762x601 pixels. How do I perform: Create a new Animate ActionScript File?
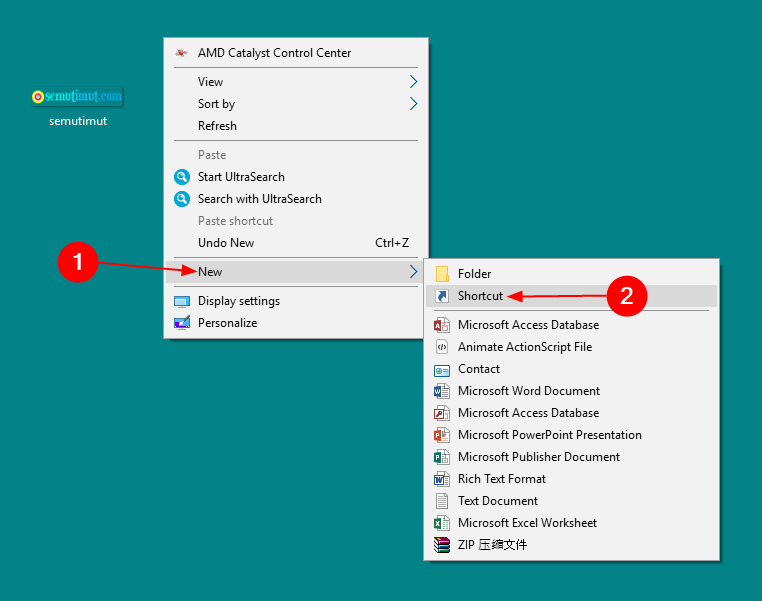(x=572, y=347)
